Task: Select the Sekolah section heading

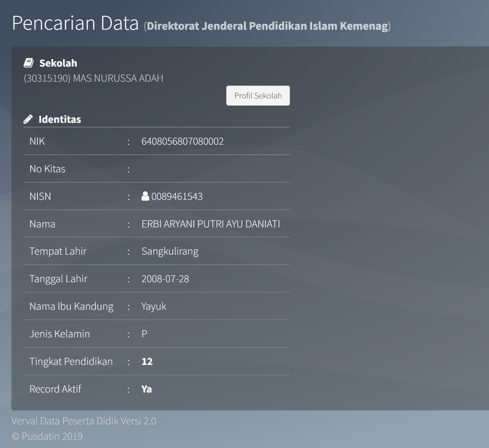Action: point(58,63)
